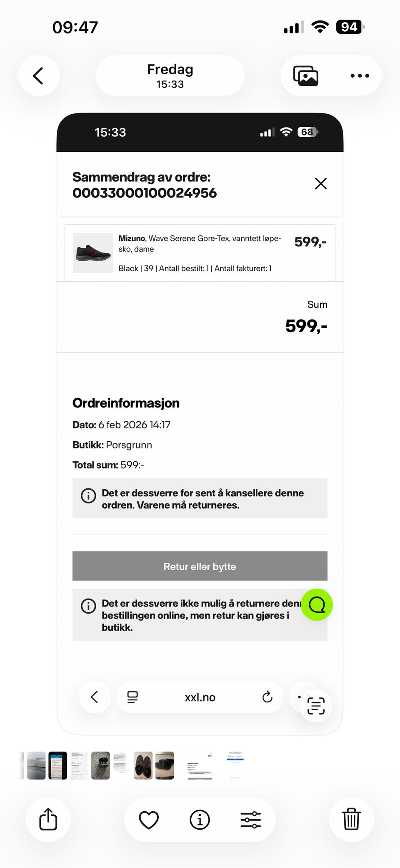400x868 pixels.
Task: Close the order summary with the X
Action: [x=320, y=184]
